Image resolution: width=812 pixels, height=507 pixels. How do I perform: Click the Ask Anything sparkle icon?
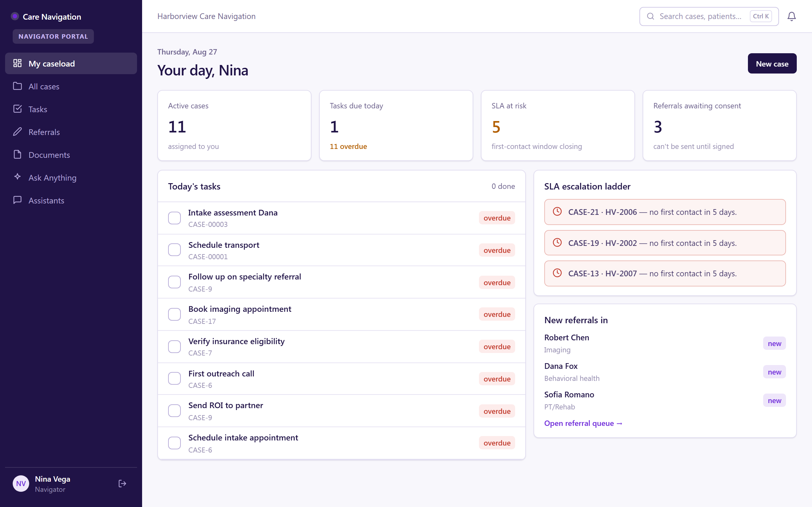[17, 177]
